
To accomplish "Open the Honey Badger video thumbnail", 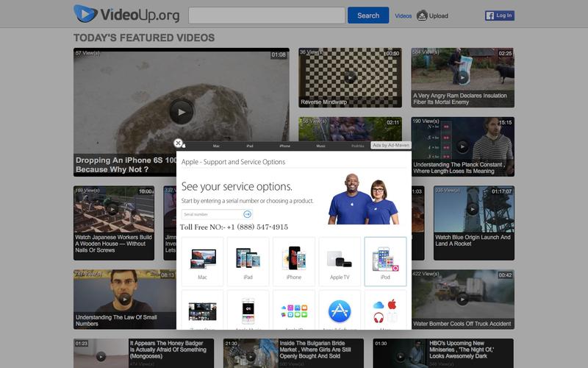I will coord(101,353).
